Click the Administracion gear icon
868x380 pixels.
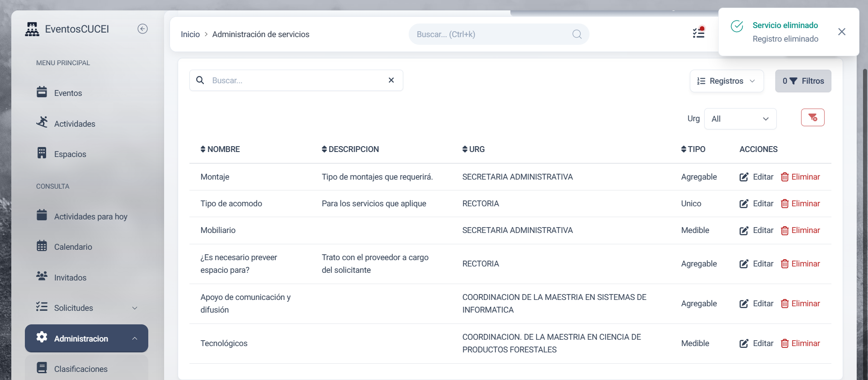tap(42, 337)
